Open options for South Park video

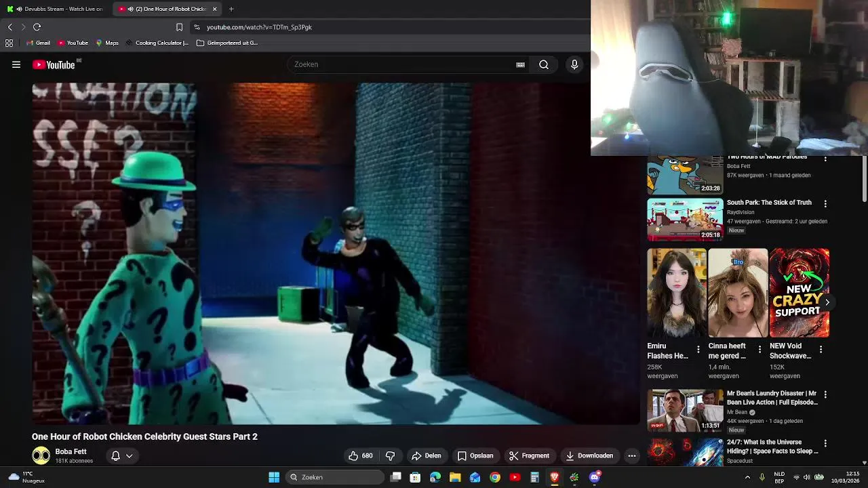tap(825, 203)
